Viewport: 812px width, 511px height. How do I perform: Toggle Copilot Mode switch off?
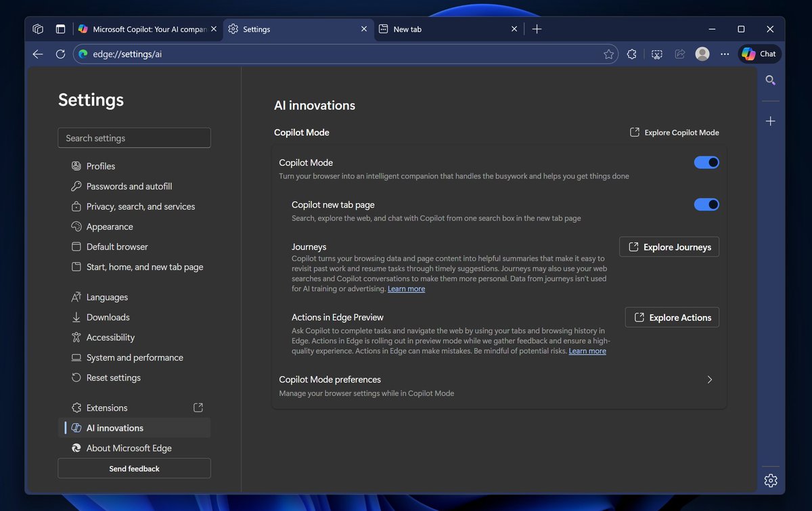pyautogui.click(x=706, y=162)
